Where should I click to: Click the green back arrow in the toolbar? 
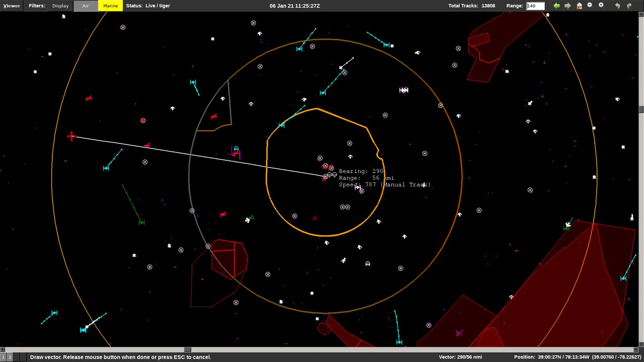556,6
